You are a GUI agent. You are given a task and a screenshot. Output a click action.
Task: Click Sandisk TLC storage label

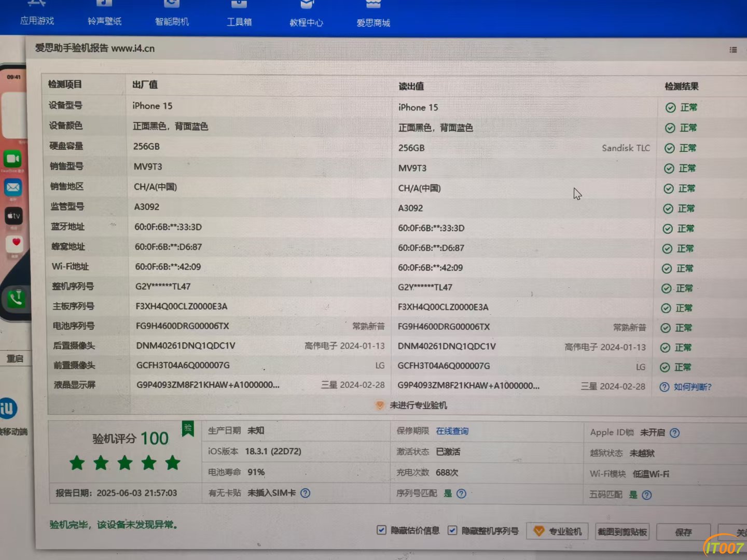626,148
